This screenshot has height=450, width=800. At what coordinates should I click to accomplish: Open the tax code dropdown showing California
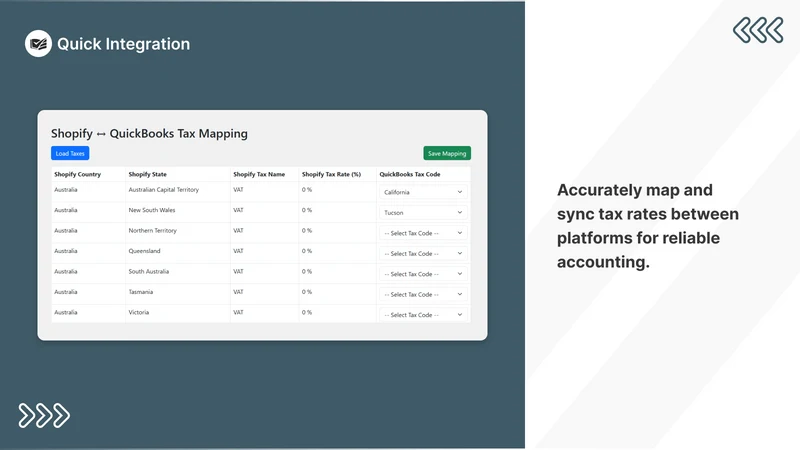click(x=423, y=192)
